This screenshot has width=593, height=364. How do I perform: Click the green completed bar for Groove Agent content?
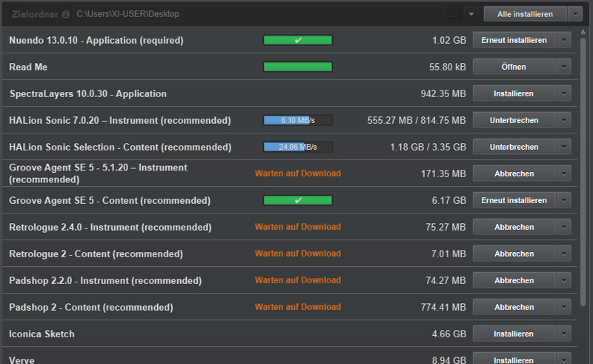(x=298, y=200)
